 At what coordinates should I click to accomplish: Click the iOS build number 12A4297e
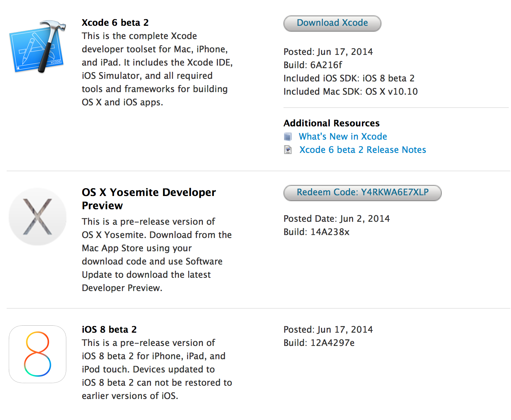(332, 343)
